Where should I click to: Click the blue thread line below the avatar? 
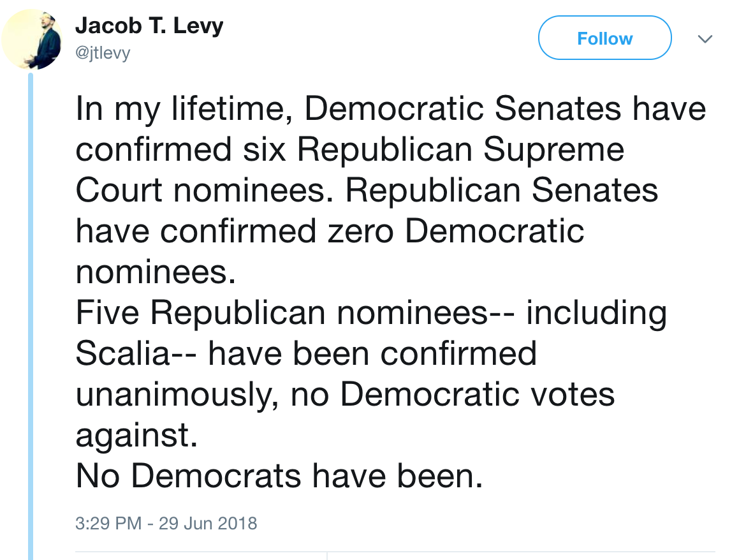pos(30,319)
